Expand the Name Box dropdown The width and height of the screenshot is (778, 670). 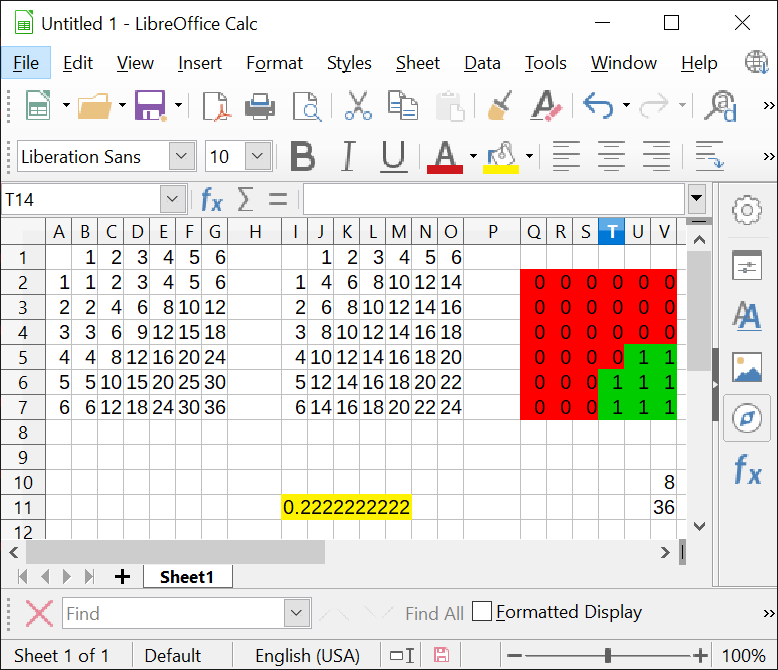coord(172,199)
